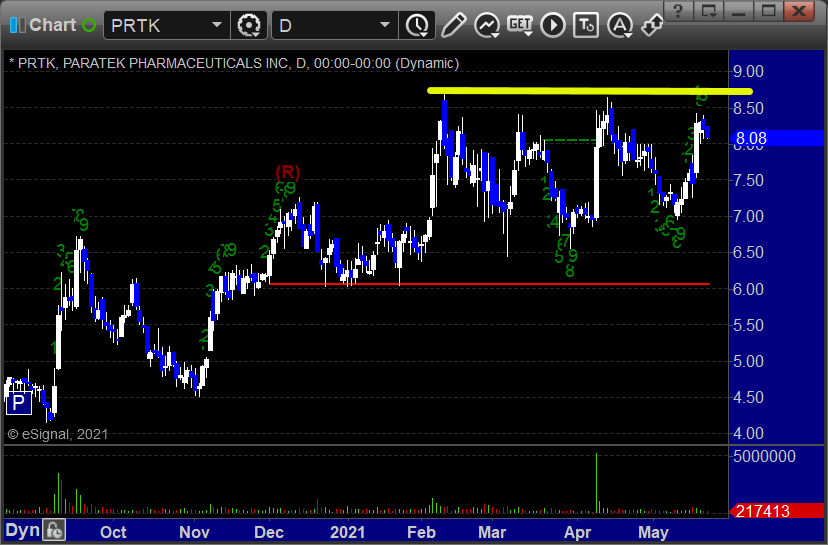The image size is (828, 545).
Task: Click the 4.00 price axis label
Action: pos(748,434)
